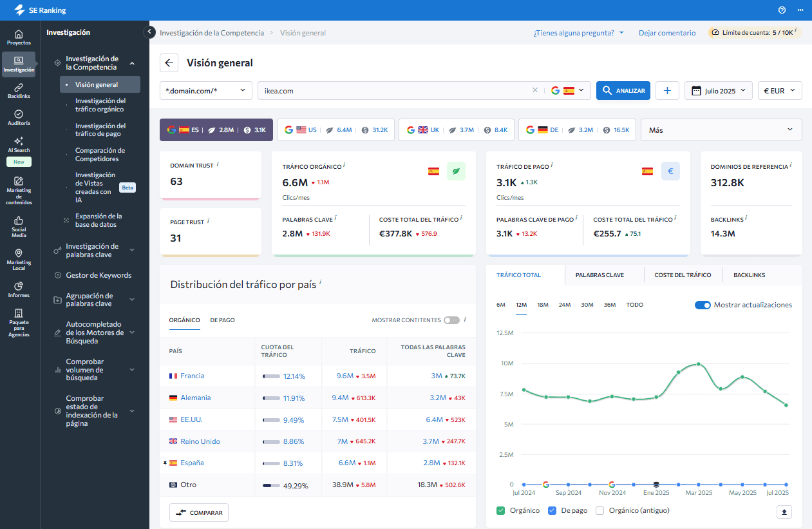The image size is (812, 529).
Task: Open Paquete para Agencias icon
Action: coord(19,323)
